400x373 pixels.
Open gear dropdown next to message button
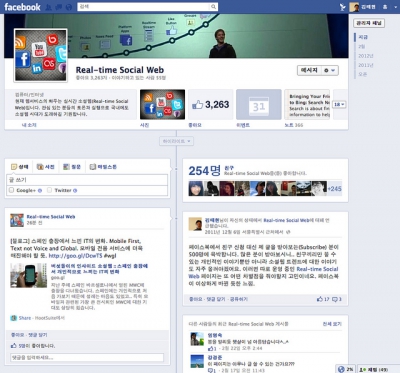click(330, 70)
